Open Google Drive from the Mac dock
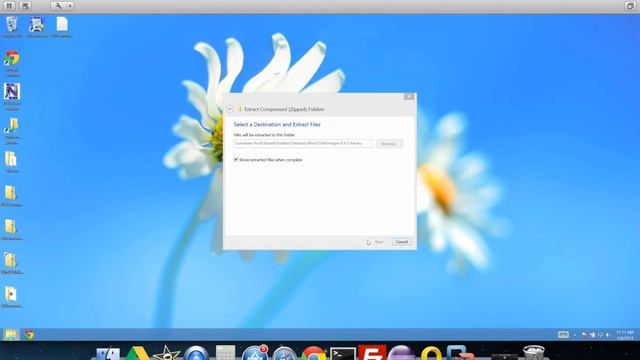Viewport: 640px width, 360px height. click(138, 353)
